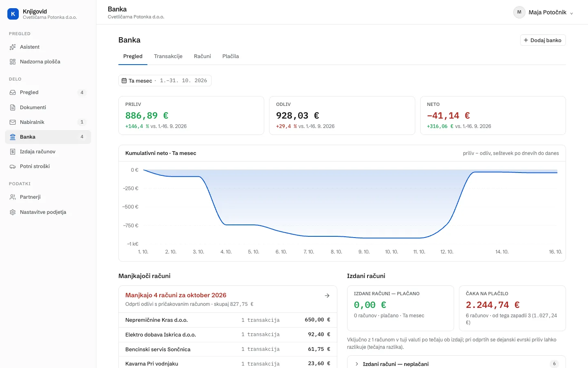The width and height of the screenshot is (588, 368).
Task: Open Asistent via its sparkle icon
Action: point(13,47)
